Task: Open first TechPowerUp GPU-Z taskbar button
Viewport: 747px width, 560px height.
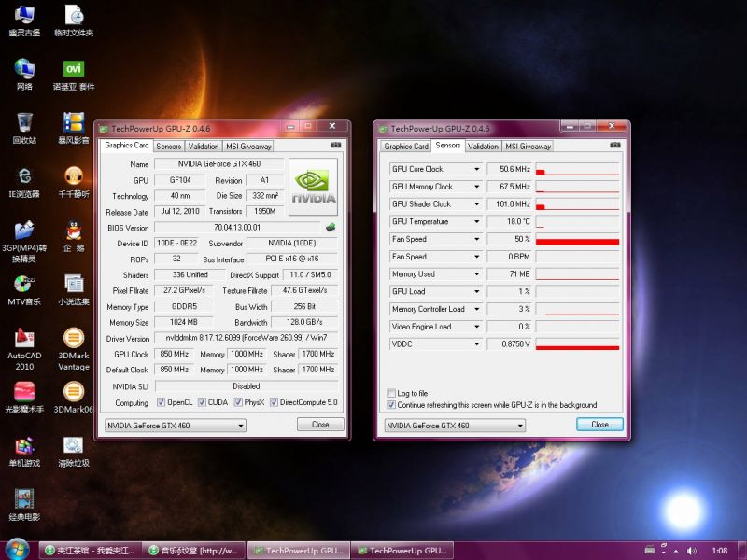Action: tap(299, 551)
